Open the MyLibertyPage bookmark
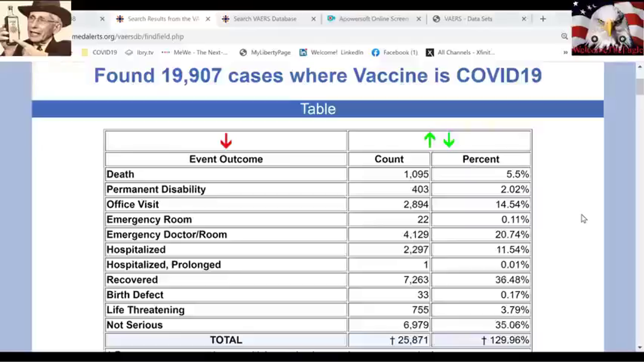This screenshot has height=362, width=644. pos(265,52)
